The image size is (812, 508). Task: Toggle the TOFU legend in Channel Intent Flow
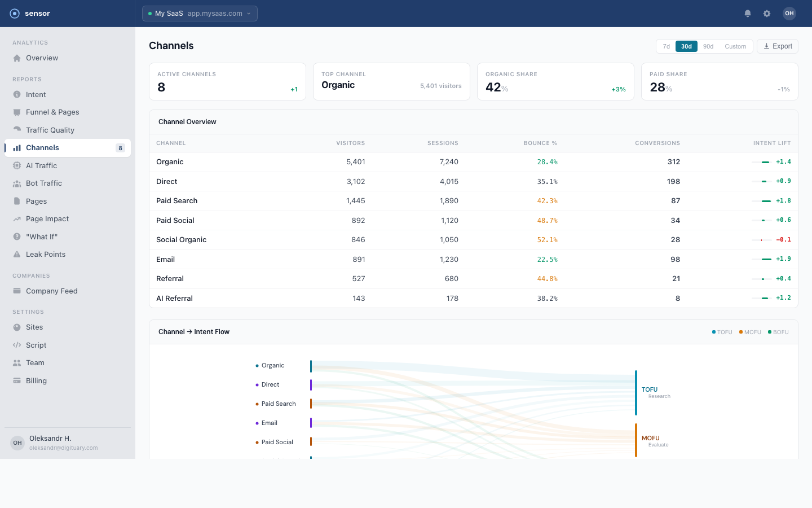click(722, 332)
